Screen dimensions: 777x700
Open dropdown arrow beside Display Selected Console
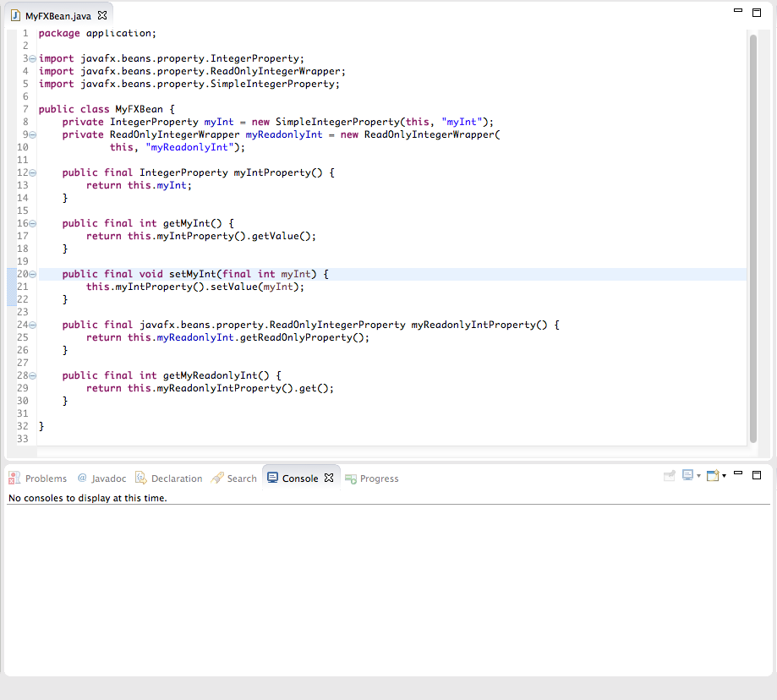[698, 477]
